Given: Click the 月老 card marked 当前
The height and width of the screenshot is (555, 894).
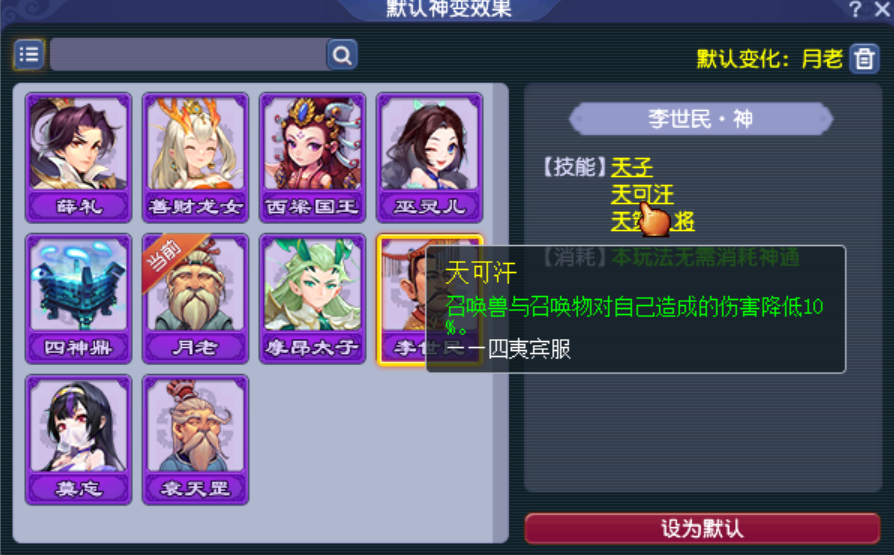Looking at the screenshot, I should click(x=196, y=299).
